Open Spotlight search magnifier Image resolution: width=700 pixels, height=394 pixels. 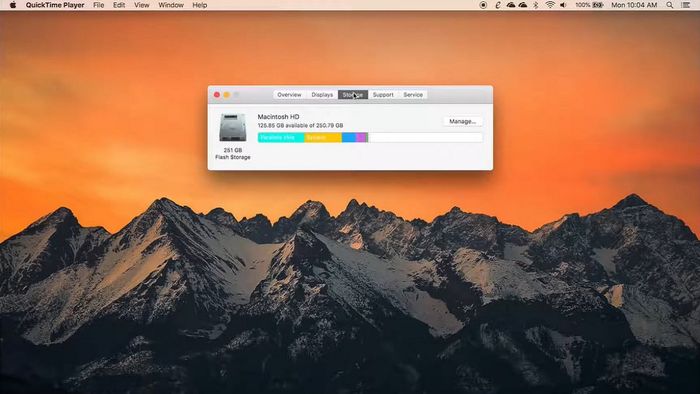click(x=670, y=5)
